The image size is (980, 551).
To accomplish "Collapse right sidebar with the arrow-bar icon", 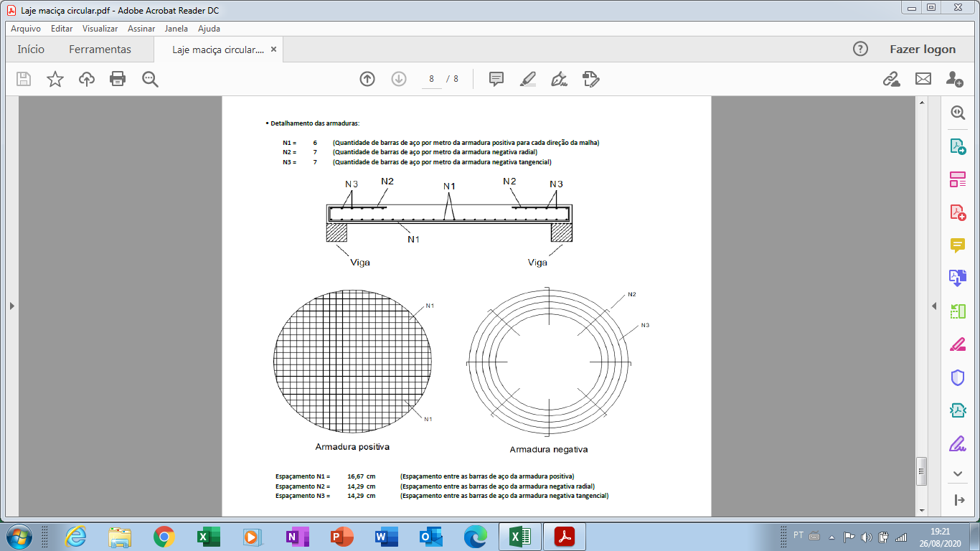I will pyautogui.click(x=959, y=500).
